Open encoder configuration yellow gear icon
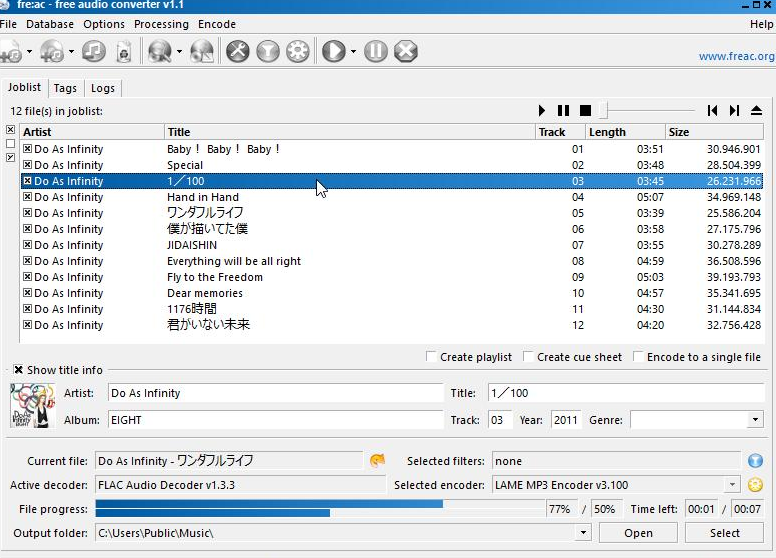 (x=755, y=485)
